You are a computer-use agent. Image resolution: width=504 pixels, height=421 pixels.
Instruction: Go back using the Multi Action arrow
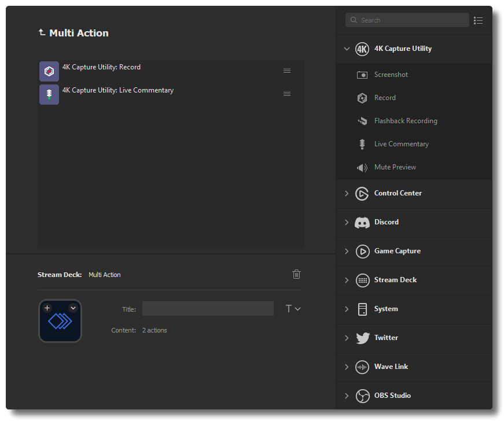[x=42, y=32]
